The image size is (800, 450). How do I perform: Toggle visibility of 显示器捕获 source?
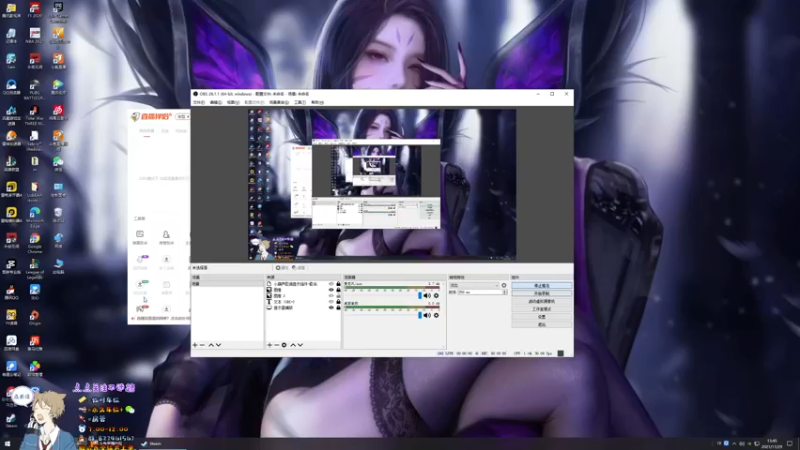tap(331, 308)
